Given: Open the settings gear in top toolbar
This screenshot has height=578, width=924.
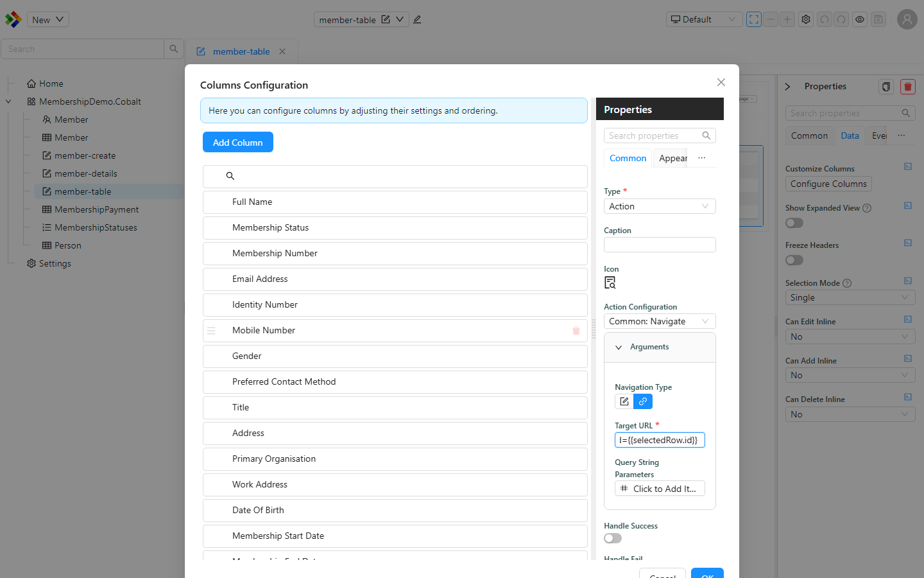Looking at the screenshot, I should tap(806, 19).
